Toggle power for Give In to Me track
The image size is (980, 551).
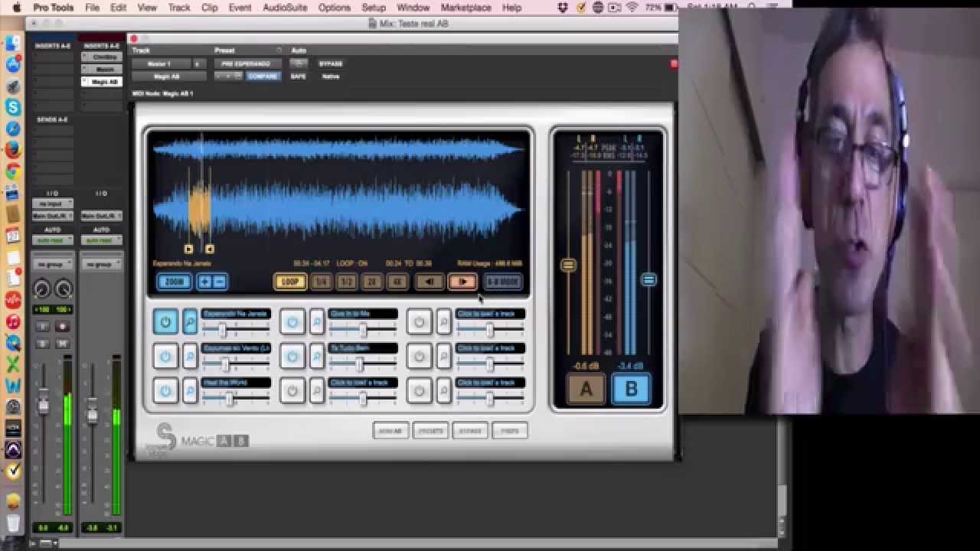292,322
